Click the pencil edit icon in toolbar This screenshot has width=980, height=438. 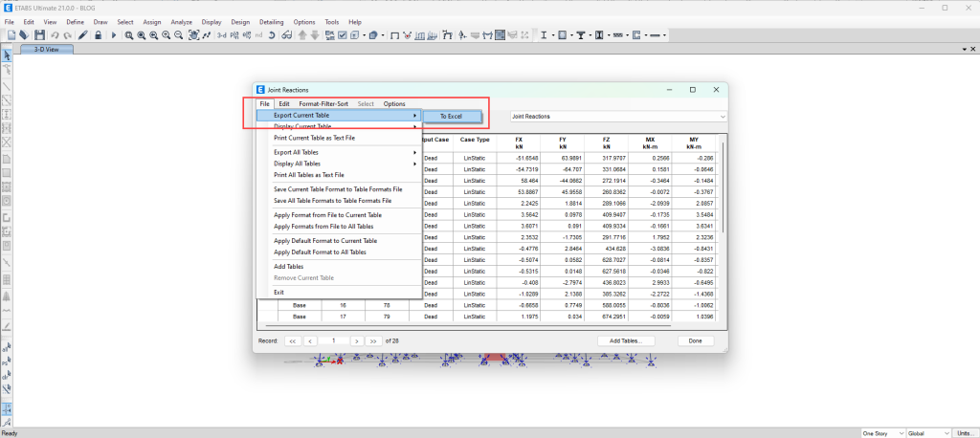coord(83,35)
